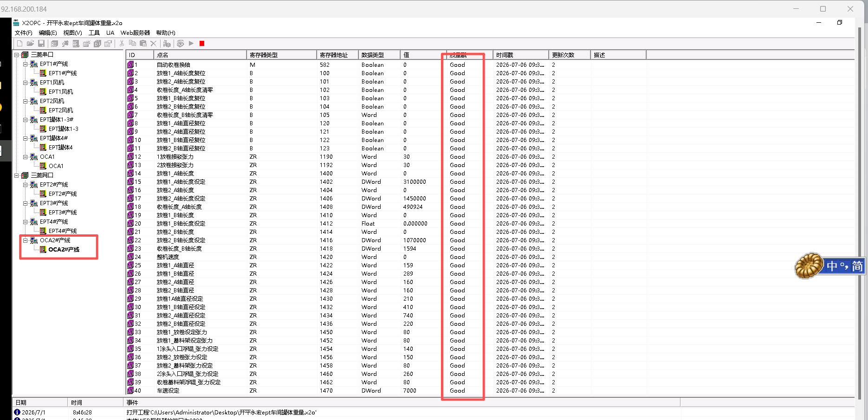Viewport: 868px width, 420px height.
Task: Click the monitor eye icon in toolbar
Action: point(180,44)
